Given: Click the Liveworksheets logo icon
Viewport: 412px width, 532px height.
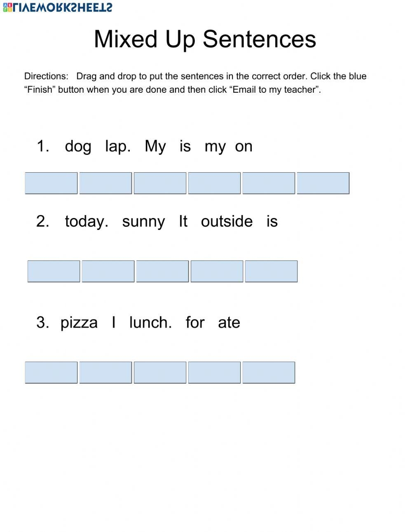Looking at the screenshot, I should coord(7,7).
